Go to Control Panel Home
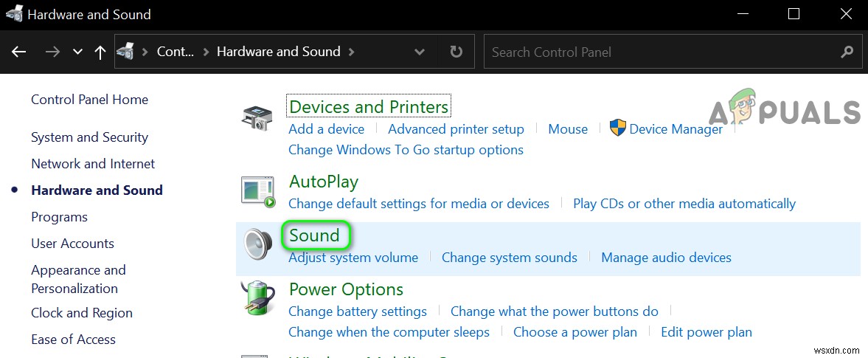The width and height of the screenshot is (868, 358). pos(89,100)
